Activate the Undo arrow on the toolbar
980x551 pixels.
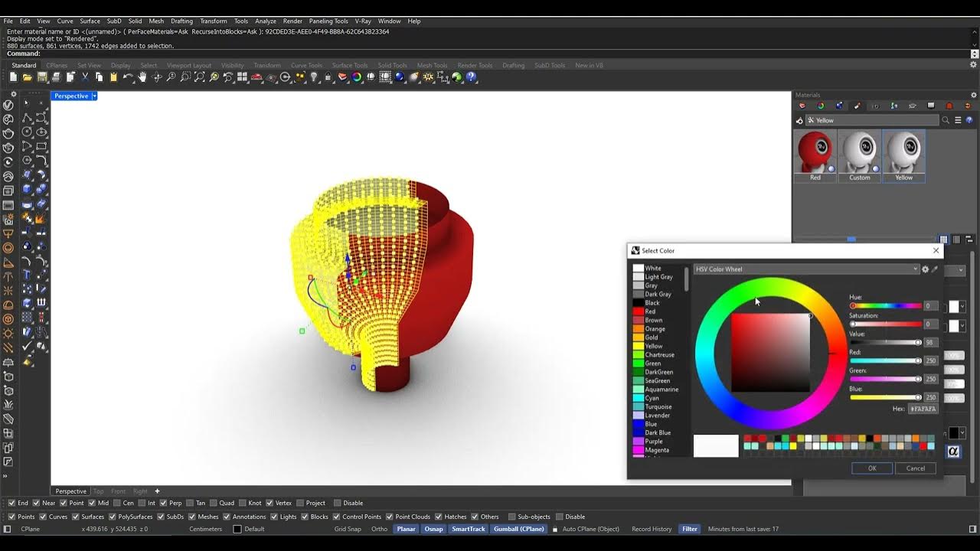coord(128,77)
